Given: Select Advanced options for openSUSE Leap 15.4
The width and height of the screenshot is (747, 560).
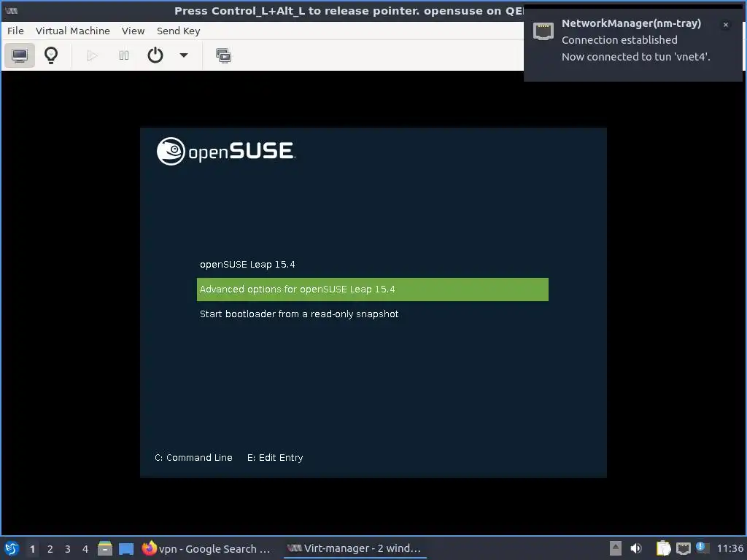Looking at the screenshot, I should [373, 289].
